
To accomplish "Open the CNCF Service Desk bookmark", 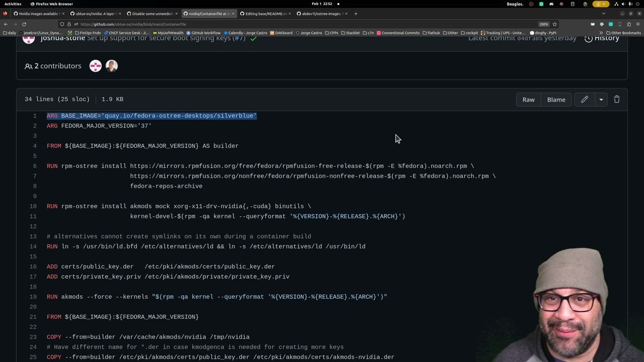I will (127, 33).
